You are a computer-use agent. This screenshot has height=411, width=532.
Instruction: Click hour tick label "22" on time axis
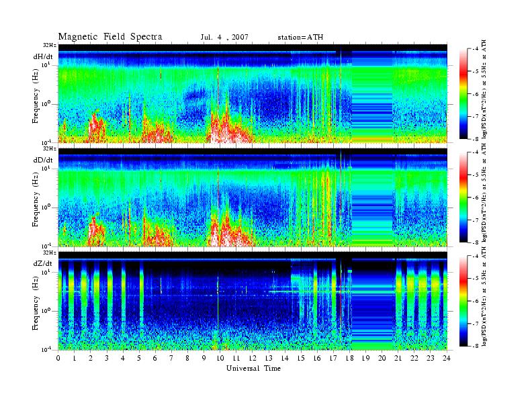click(414, 358)
